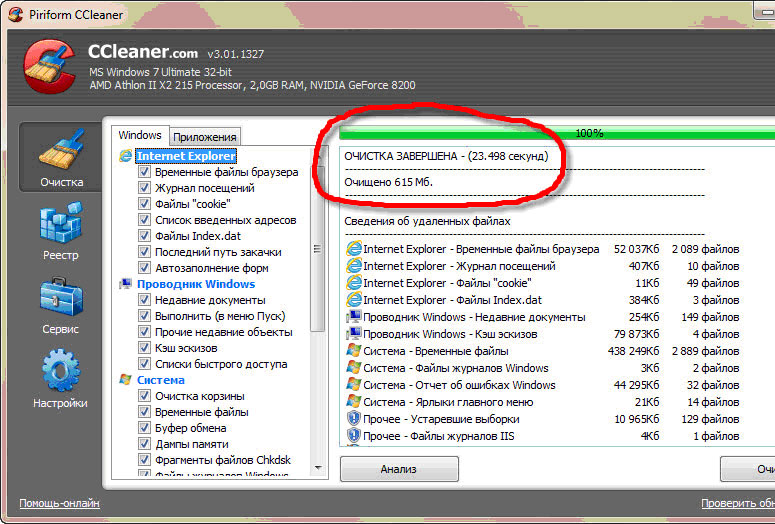The height and width of the screenshot is (524, 775).
Task: Uncheck Буфер обмена checkbox
Action: (x=144, y=428)
